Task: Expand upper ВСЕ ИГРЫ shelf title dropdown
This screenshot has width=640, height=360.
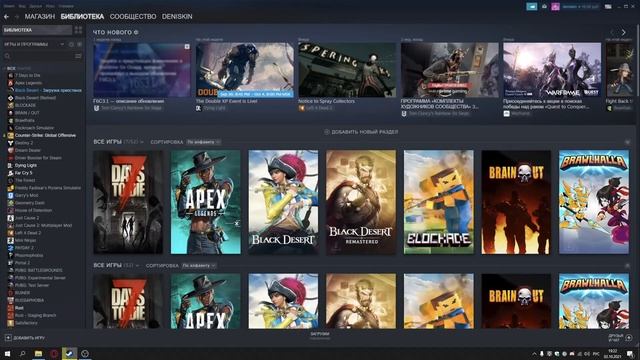Action: point(142,142)
